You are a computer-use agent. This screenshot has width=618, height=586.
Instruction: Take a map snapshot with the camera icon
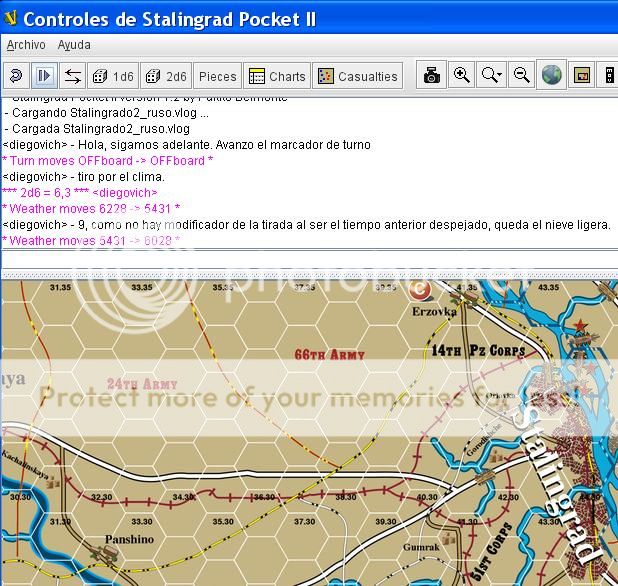coord(432,75)
